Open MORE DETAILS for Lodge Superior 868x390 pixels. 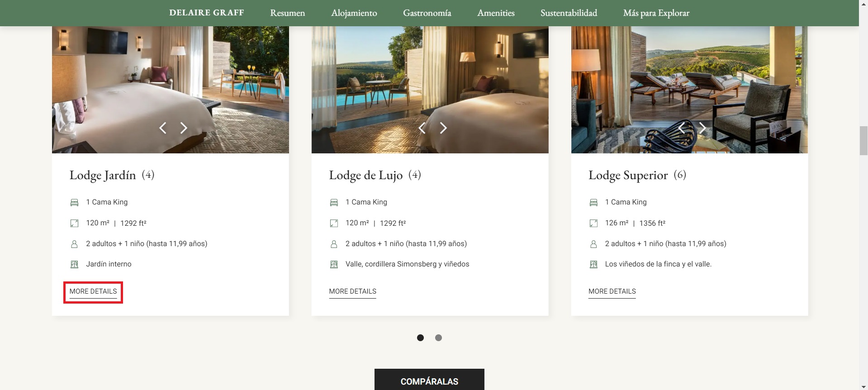pos(612,292)
